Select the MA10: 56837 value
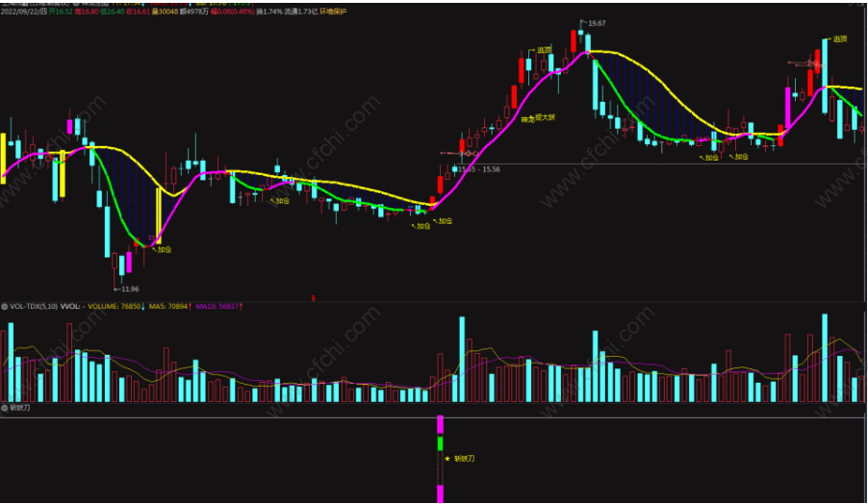The height and width of the screenshot is (504, 868). [x=217, y=306]
